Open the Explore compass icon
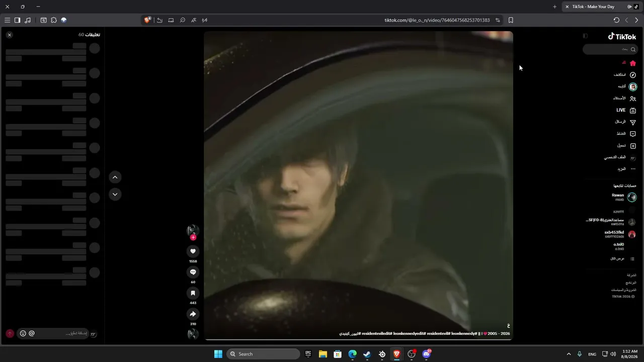Viewport: 644px width, 362px height. [x=633, y=75]
